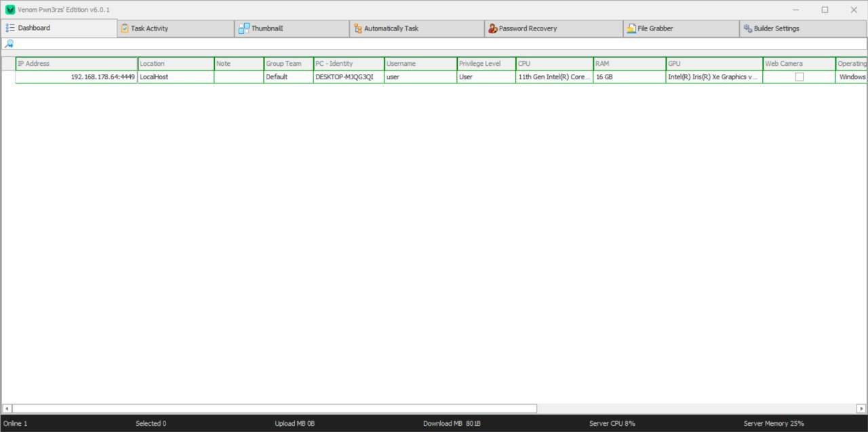Click the 'user' username cell
Screen dimensions: 868x432
click(420, 77)
